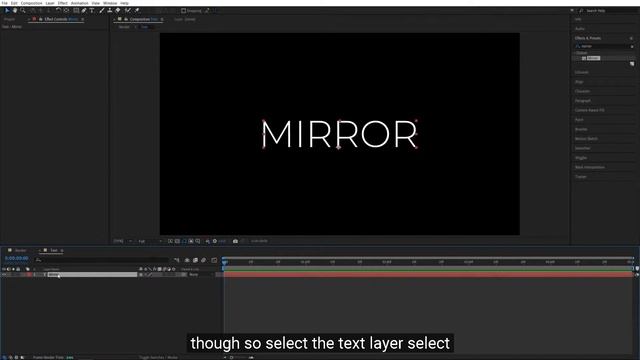This screenshot has height=360, width=640.
Task: Click the fast previews icon below viewer
Action: point(170,241)
